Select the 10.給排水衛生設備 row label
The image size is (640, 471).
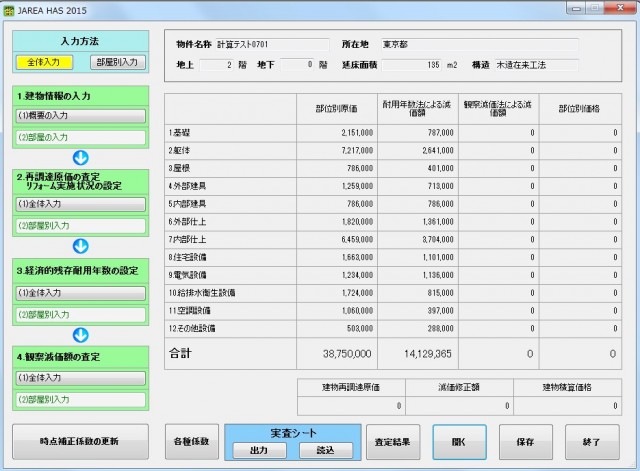click(x=202, y=293)
